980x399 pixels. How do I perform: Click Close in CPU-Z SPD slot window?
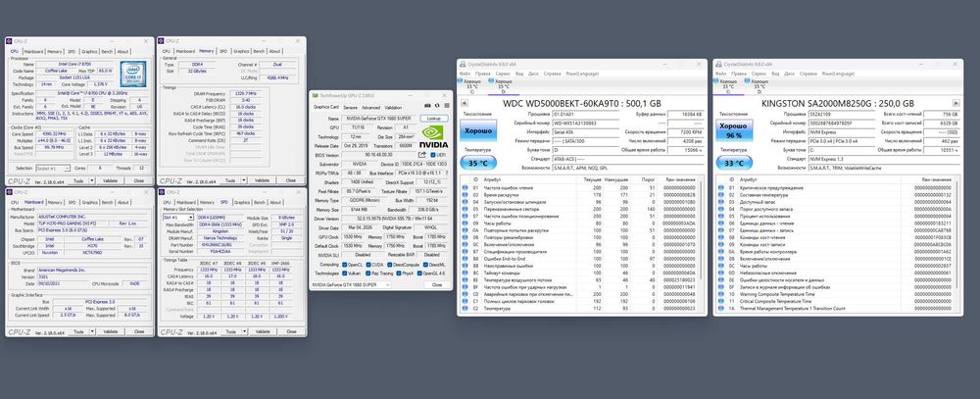click(x=291, y=331)
